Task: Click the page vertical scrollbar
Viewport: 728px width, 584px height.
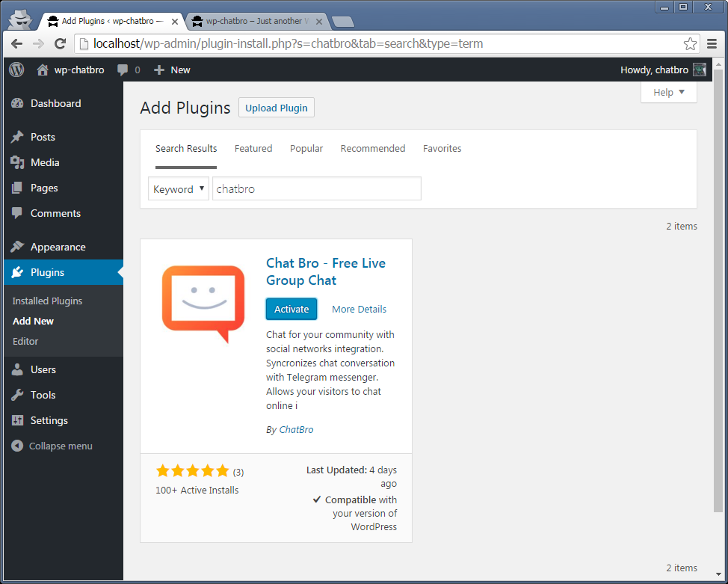Action: click(x=718, y=290)
